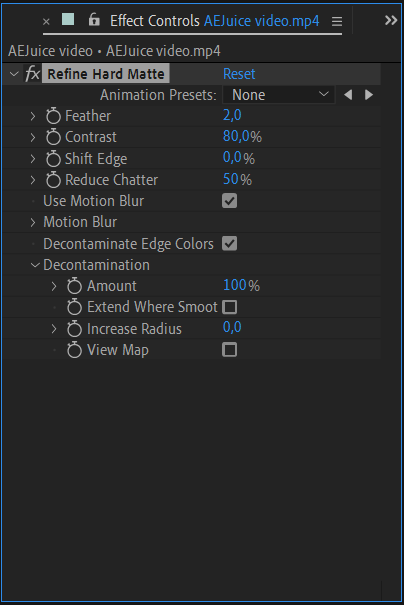This screenshot has height=605, width=404.
Task: Click the Reduce Chatter stopwatch icon
Action: coord(53,180)
